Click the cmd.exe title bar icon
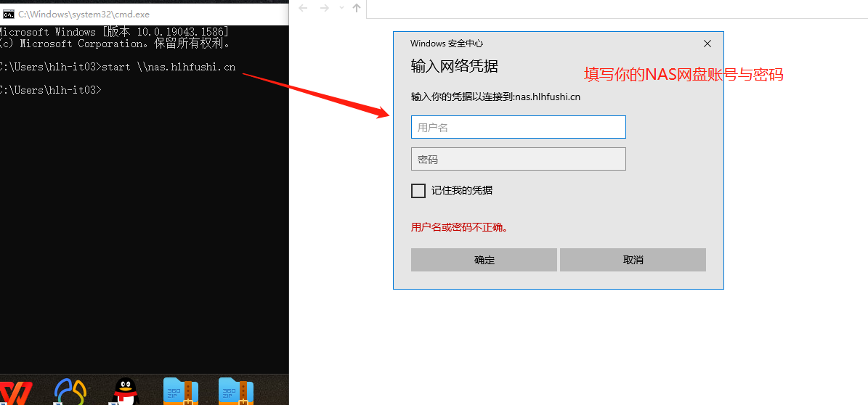The width and height of the screenshot is (868, 405). click(8, 15)
